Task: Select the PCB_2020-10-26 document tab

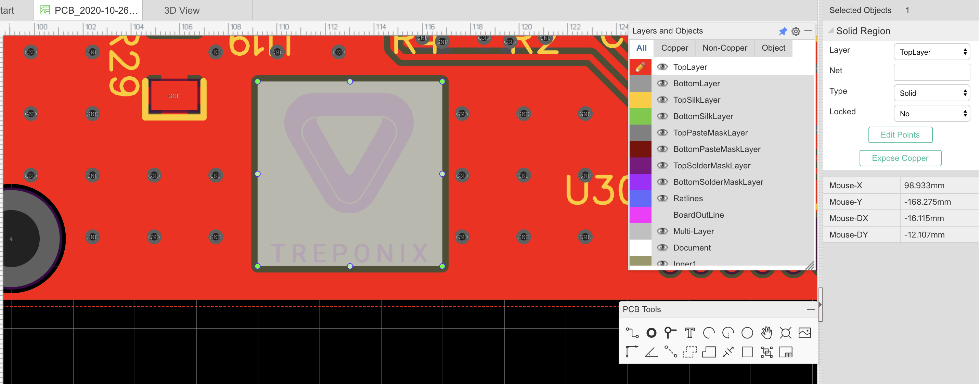Action: [x=88, y=10]
